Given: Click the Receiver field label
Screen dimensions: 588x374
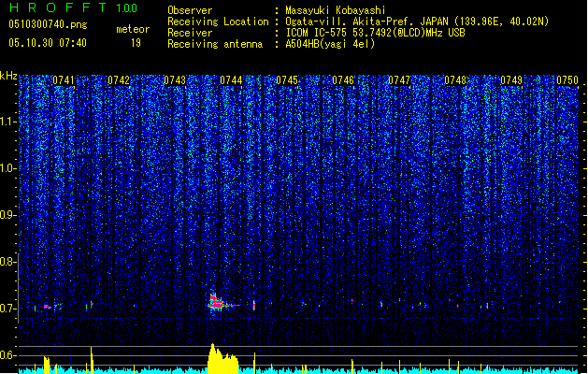Looking at the screenshot, I should [190, 33].
